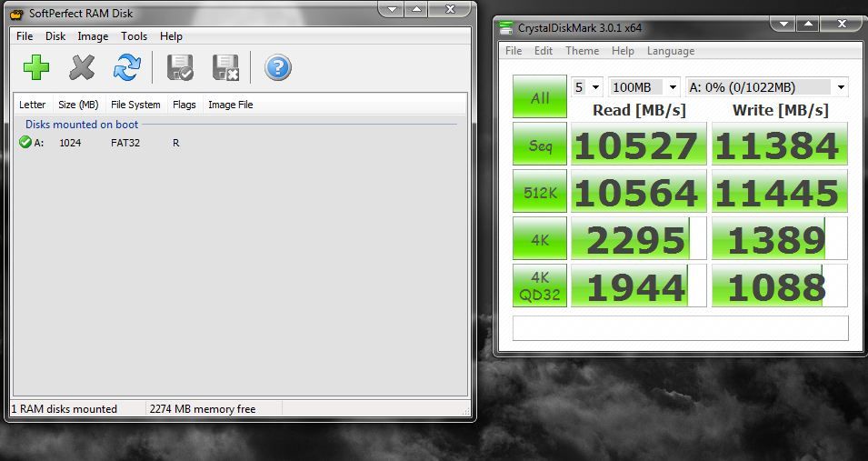This screenshot has width=868, height=461.
Task: Open the Edit menu in CrystalDiskMark
Action: (x=543, y=50)
